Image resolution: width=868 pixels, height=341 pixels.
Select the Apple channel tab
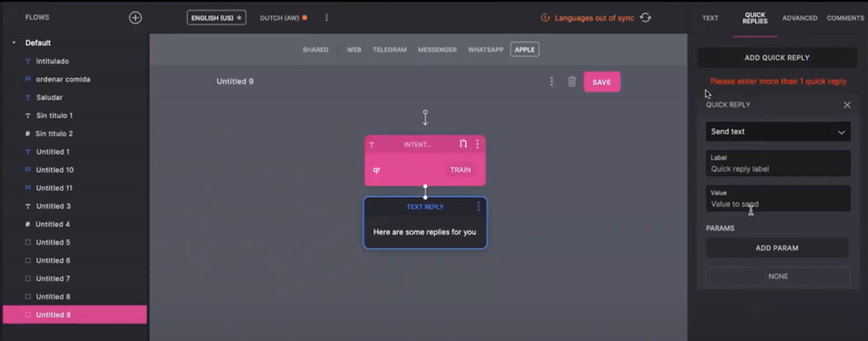[x=525, y=49]
